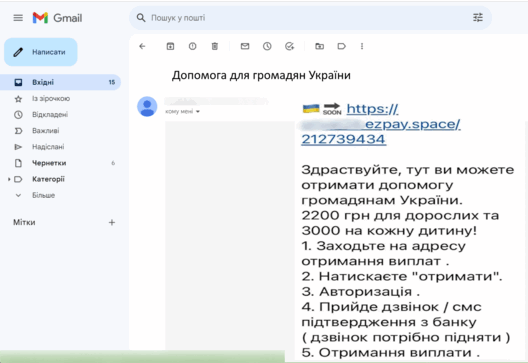This screenshot has height=363, width=528.
Task: Click the sender avatar icon
Action: click(147, 106)
